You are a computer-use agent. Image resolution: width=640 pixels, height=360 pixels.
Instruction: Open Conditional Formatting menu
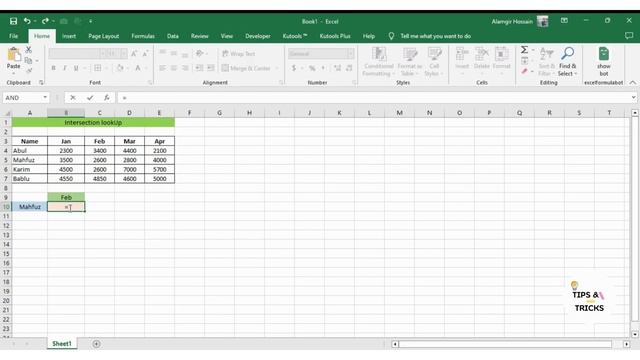[x=379, y=61]
